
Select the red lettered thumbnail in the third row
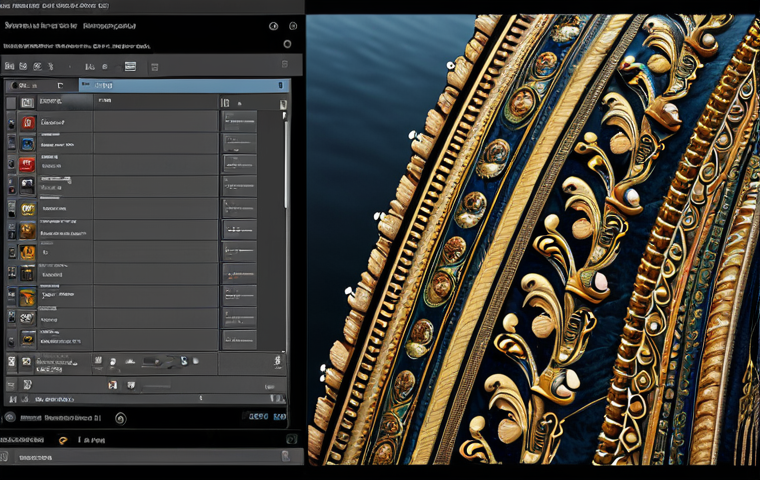point(27,165)
